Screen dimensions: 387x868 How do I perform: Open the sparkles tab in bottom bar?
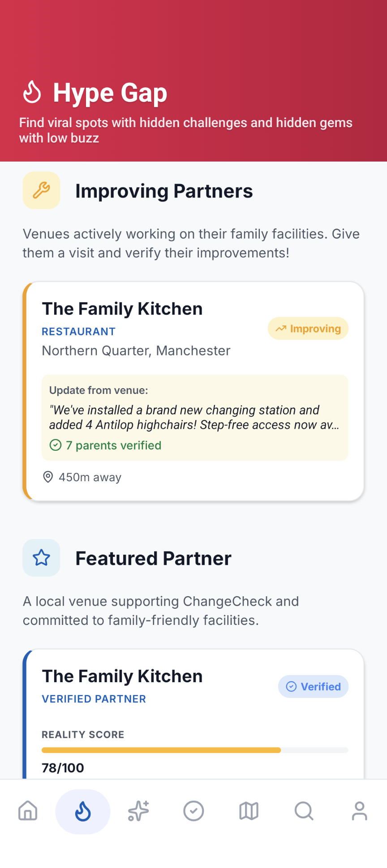[x=138, y=811]
